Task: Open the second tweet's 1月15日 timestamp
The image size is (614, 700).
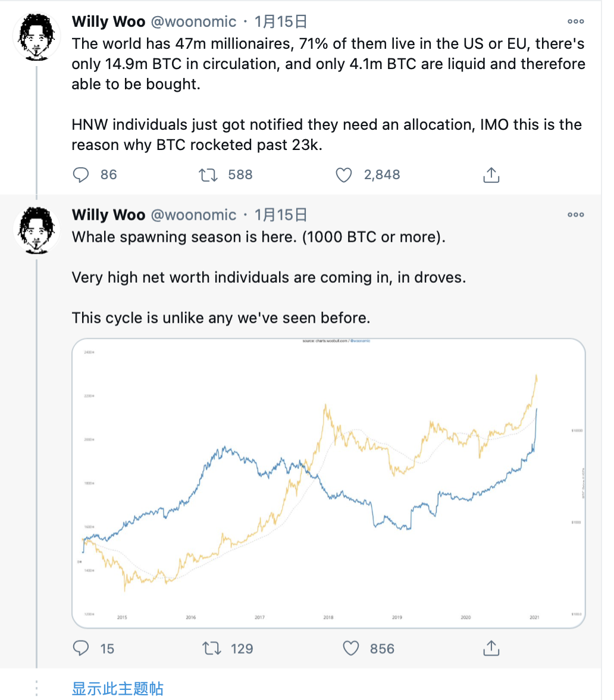Action: [x=281, y=215]
